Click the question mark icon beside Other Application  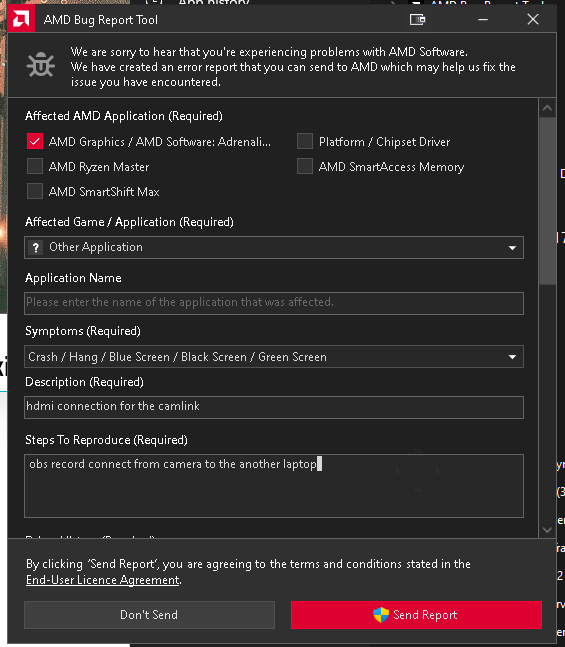click(x=36, y=248)
